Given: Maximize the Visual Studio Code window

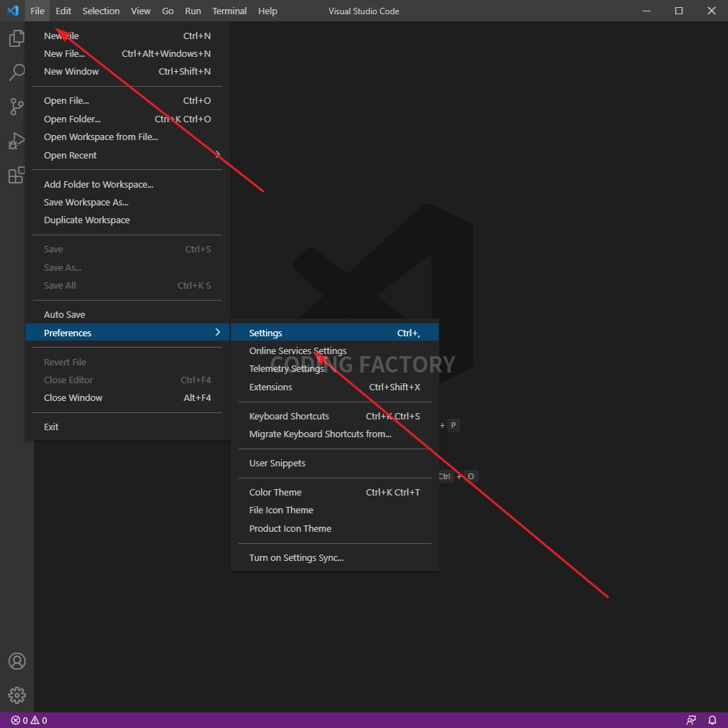Looking at the screenshot, I should [679, 11].
